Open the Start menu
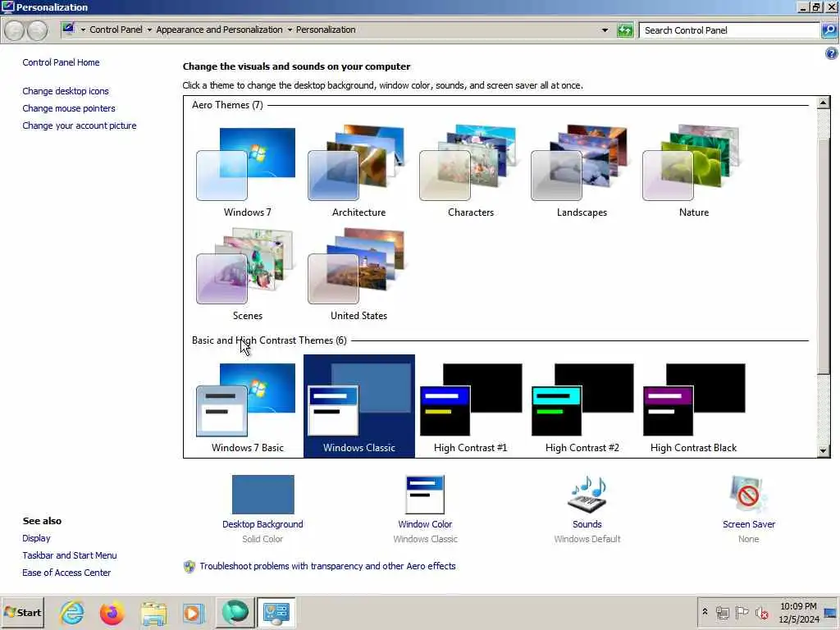The image size is (840, 630). point(22,612)
